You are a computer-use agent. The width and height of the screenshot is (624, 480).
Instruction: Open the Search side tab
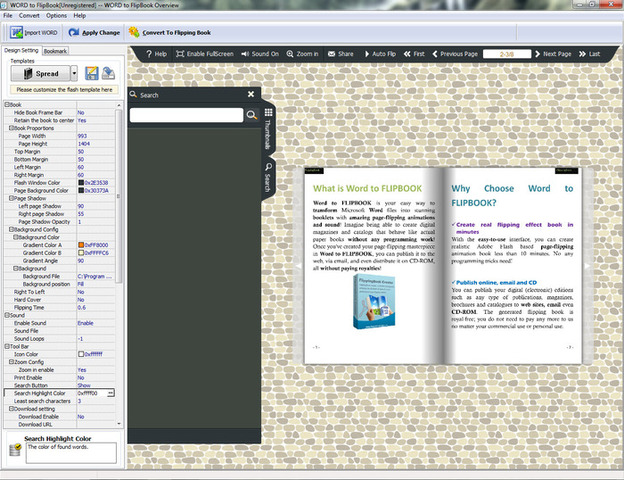click(x=268, y=177)
